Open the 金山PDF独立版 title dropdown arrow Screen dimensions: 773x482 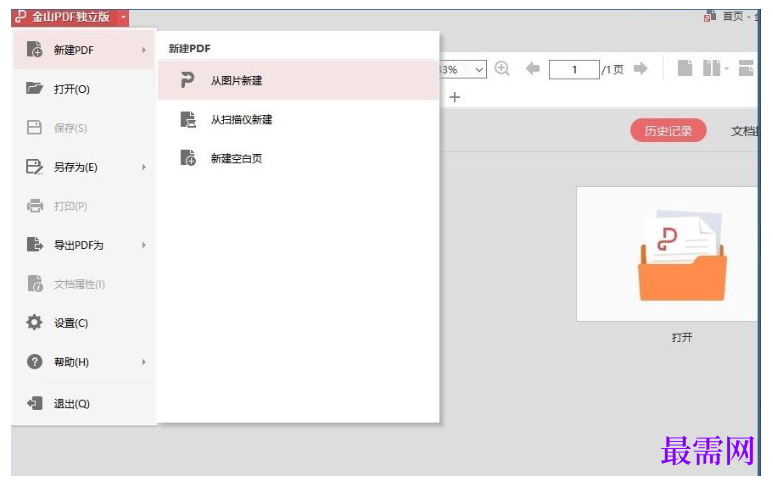tap(123, 17)
